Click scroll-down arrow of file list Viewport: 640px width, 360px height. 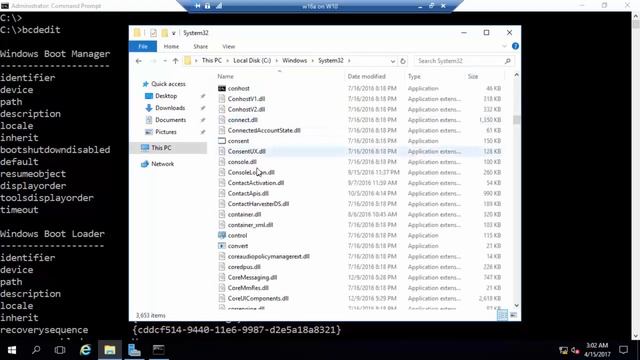coord(516,305)
